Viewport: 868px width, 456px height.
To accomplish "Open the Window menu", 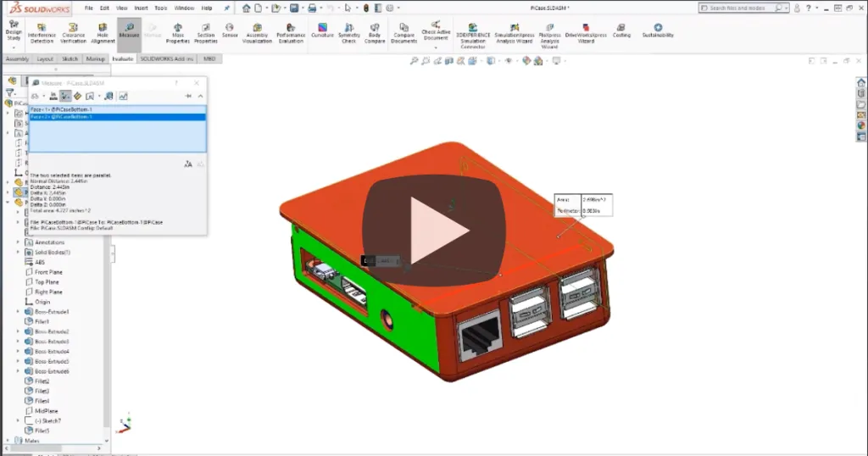I will tap(184, 8).
